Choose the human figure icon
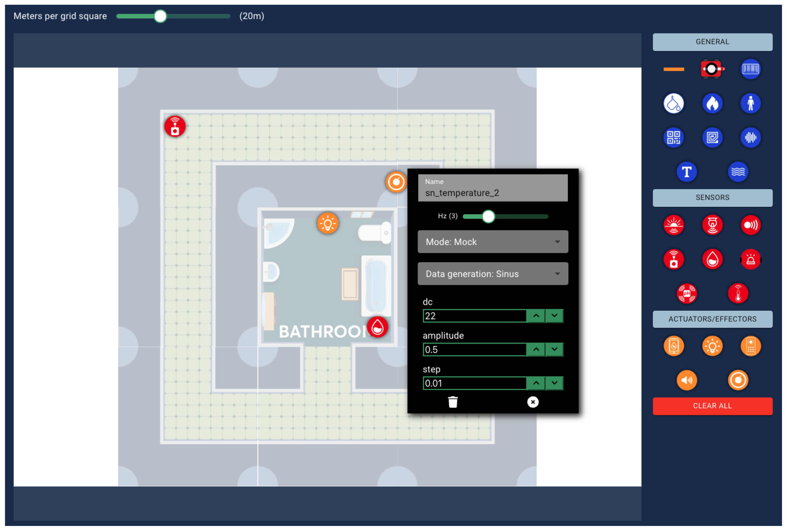 click(750, 103)
